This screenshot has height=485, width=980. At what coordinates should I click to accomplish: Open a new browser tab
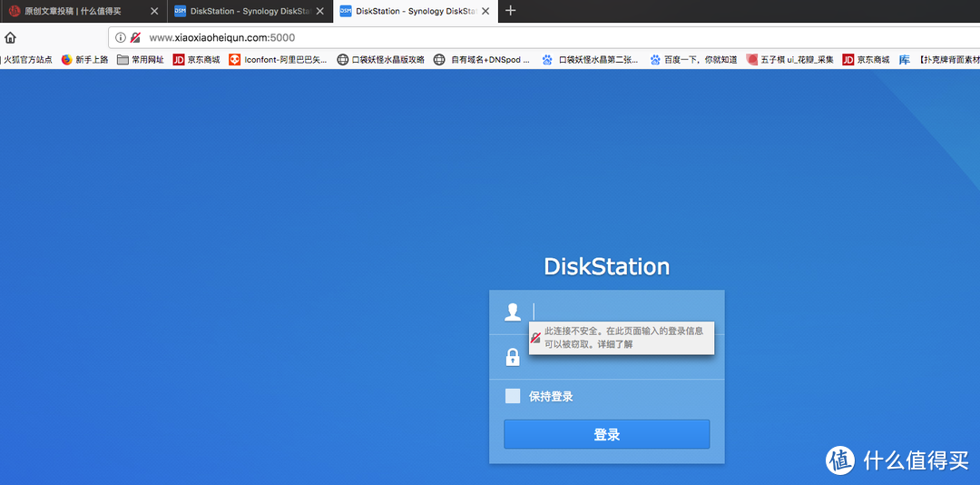point(511,11)
